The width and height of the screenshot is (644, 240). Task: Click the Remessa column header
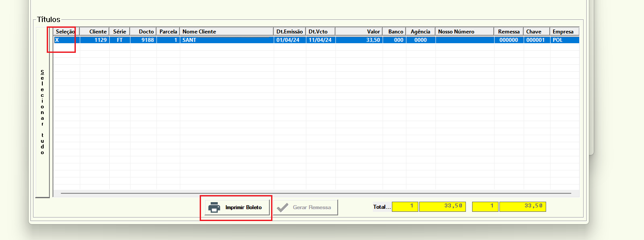(x=509, y=32)
